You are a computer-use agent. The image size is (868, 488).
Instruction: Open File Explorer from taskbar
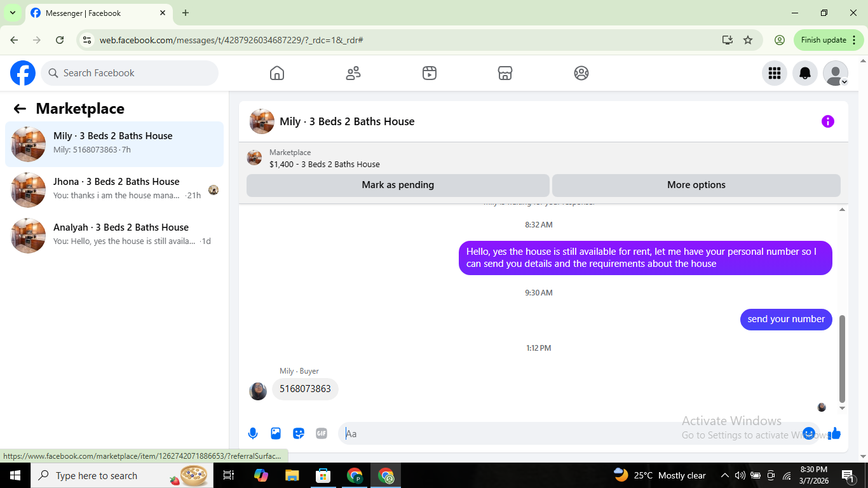tap(292, 475)
